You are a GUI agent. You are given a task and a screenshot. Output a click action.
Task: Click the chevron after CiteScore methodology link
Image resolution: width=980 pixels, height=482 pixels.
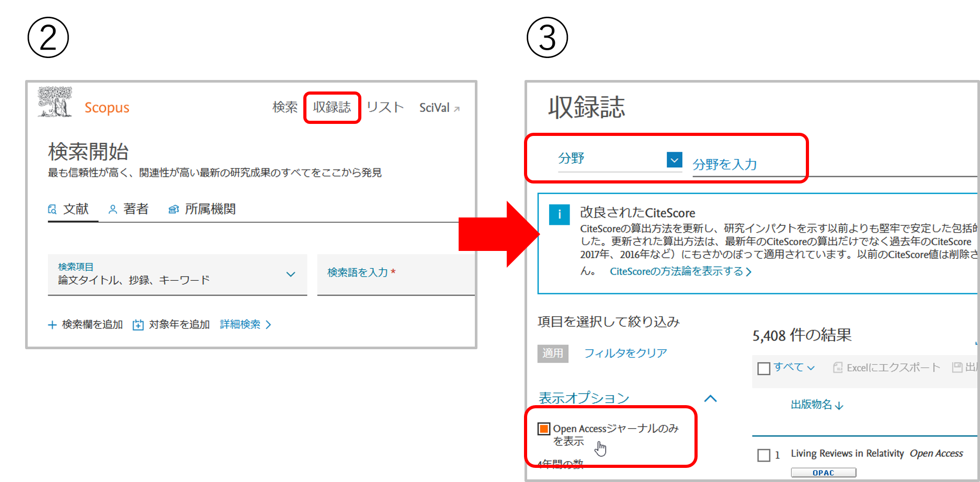pos(748,272)
